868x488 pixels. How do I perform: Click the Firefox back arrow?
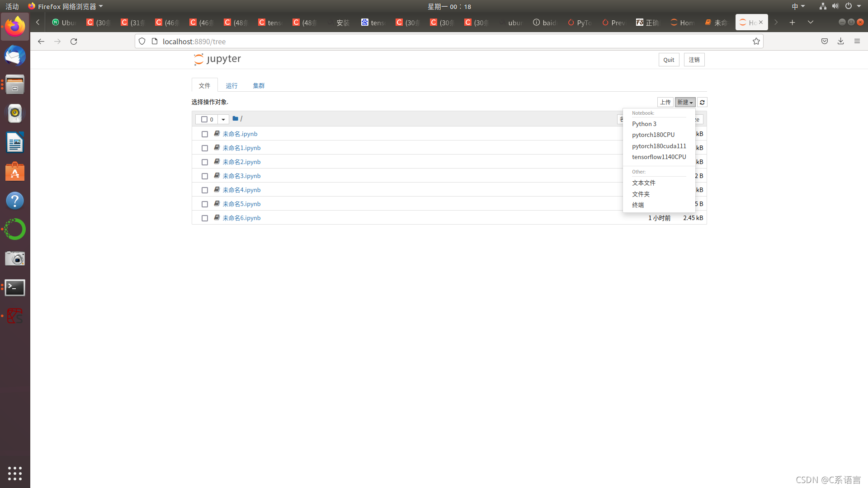pyautogui.click(x=41, y=42)
